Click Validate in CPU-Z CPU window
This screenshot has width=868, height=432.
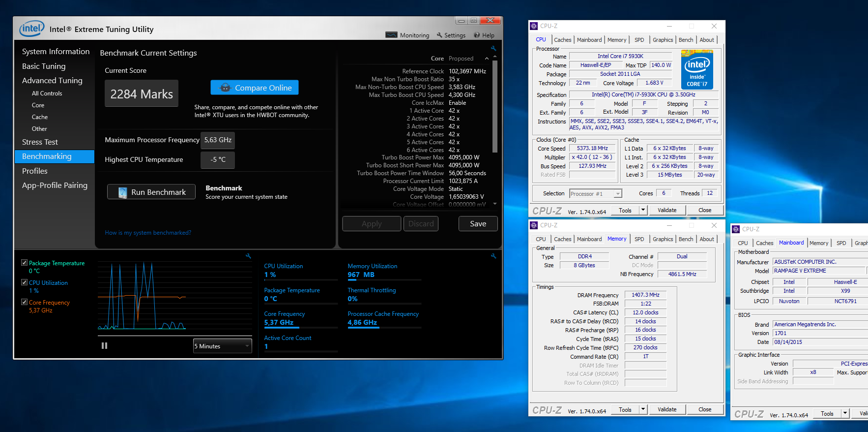(x=667, y=210)
